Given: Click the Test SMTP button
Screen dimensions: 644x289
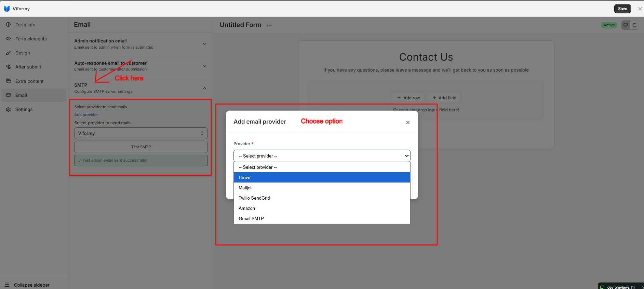Looking at the screenshot, I should pos(141,147).
